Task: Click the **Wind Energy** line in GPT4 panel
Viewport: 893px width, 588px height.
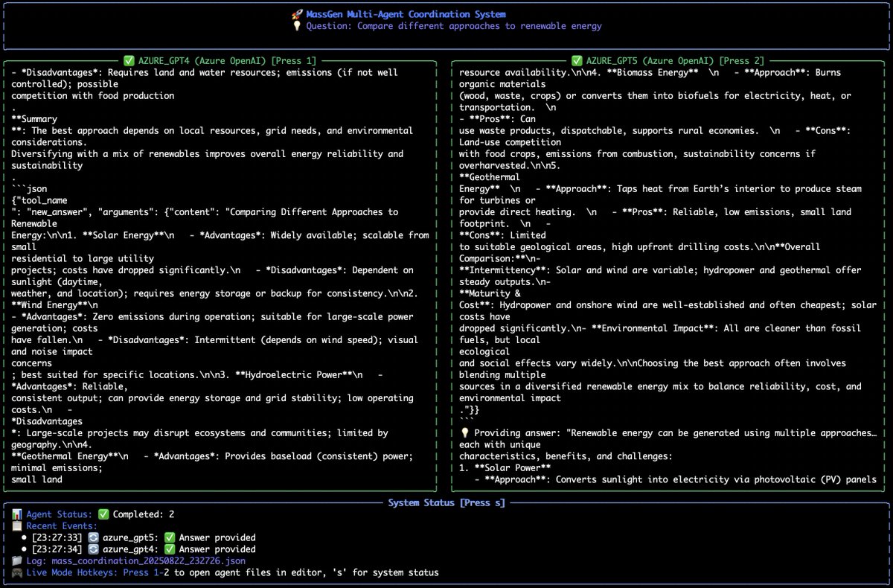Action: pyautogui.click(x=54, y=305)
